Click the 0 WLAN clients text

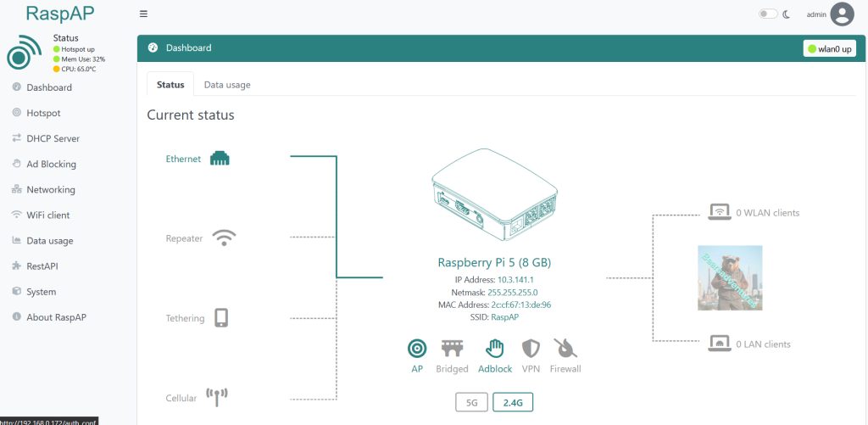pyautogui.click(x=767, y=213)
